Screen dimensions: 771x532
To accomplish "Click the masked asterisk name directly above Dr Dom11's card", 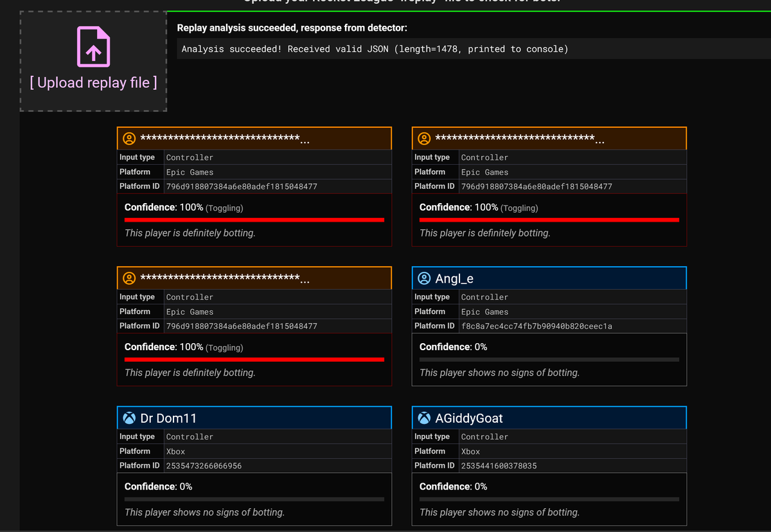I will coord(225,278).
